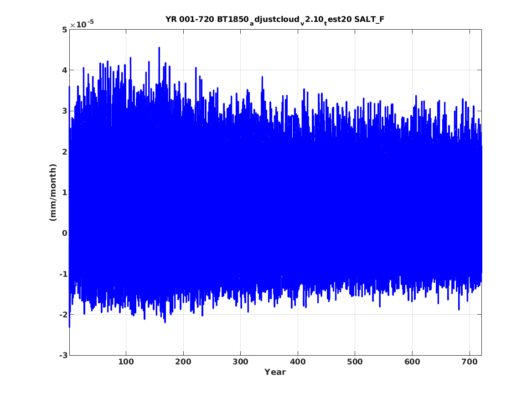This screenshot has height=399, width=532.
Task: Click the plot title SALT_F text
Action: (x=369, y=19)
